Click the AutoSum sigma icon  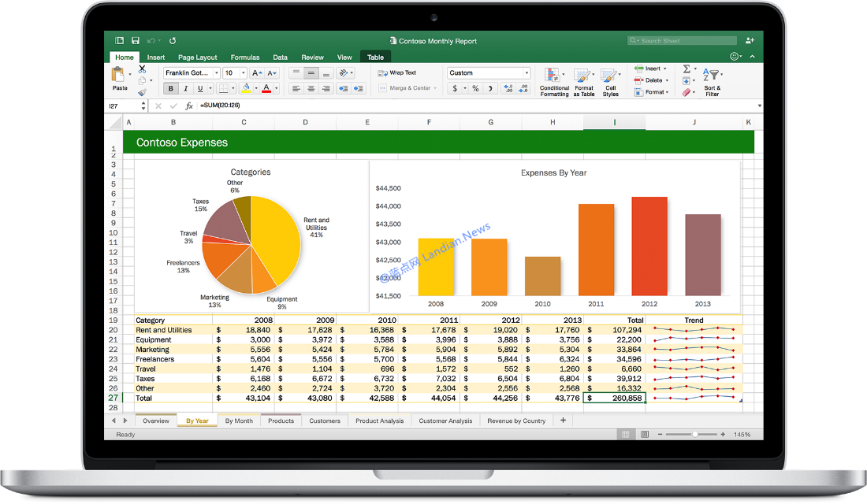click(x=685, y=69)
